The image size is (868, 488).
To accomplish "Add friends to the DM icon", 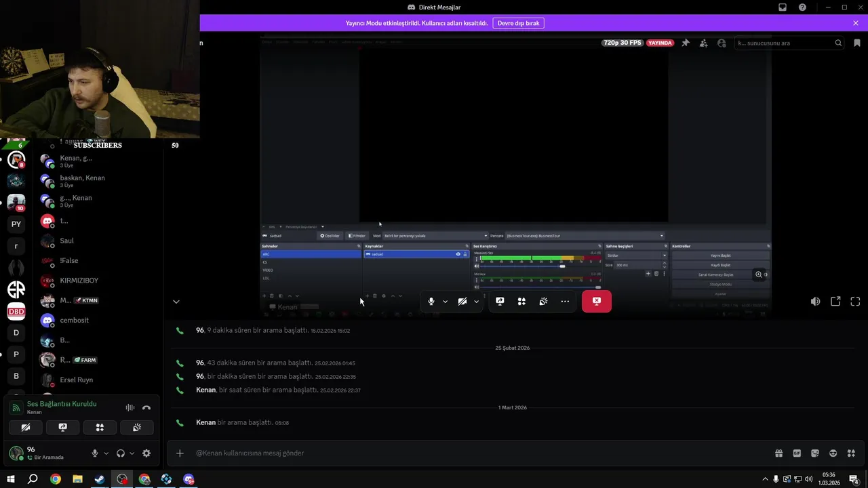I will tap(703, 43).
